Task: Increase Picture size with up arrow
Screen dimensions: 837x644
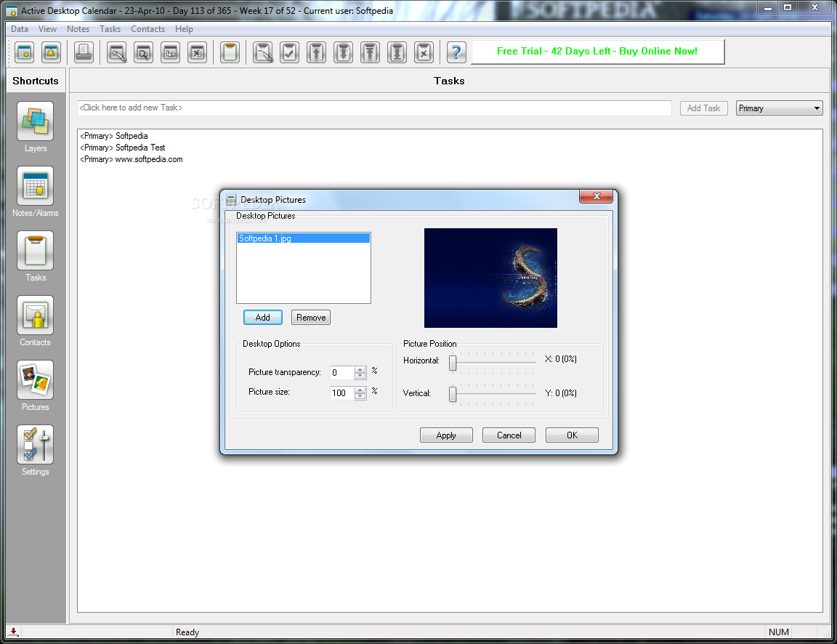Action: (360, 390)
